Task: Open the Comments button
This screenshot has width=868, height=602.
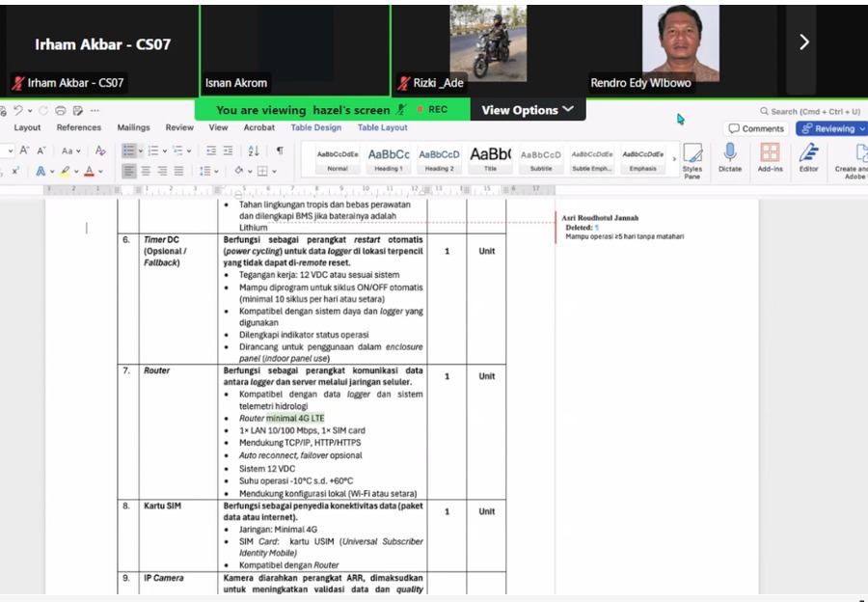Action: pyautogui.click(x=756, y=128)
